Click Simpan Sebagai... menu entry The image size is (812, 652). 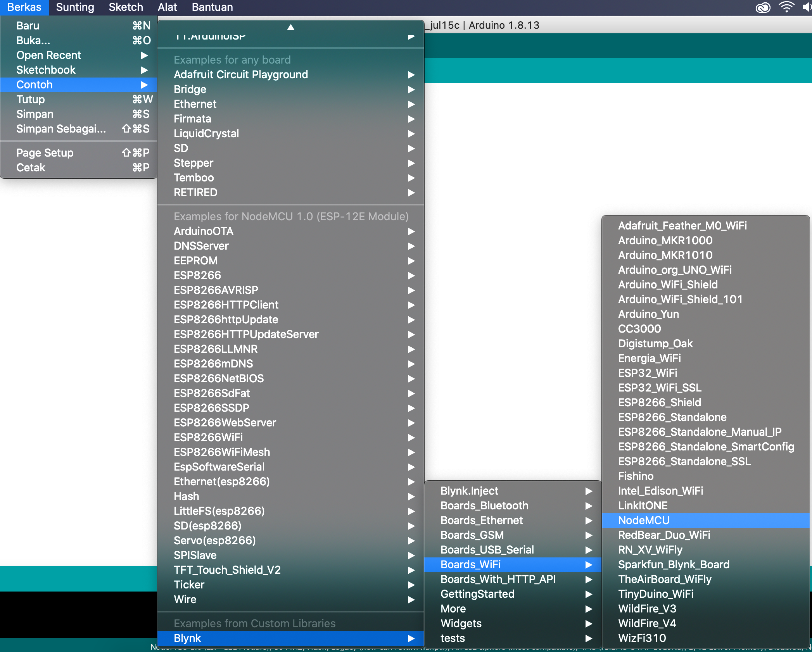tap(61, 129)
